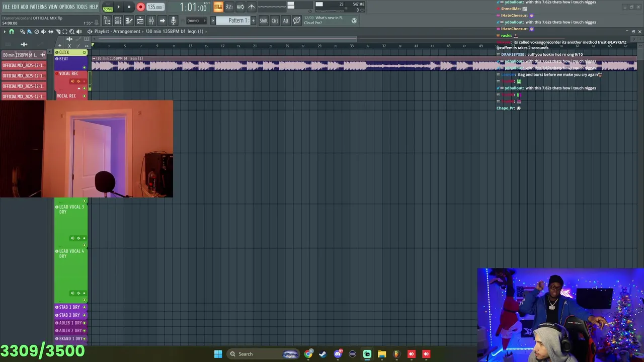The height and width of the screenshot is (362, 644).
Task: Select the Zoom tool in Playlist
Action: [x=72, y=31]
